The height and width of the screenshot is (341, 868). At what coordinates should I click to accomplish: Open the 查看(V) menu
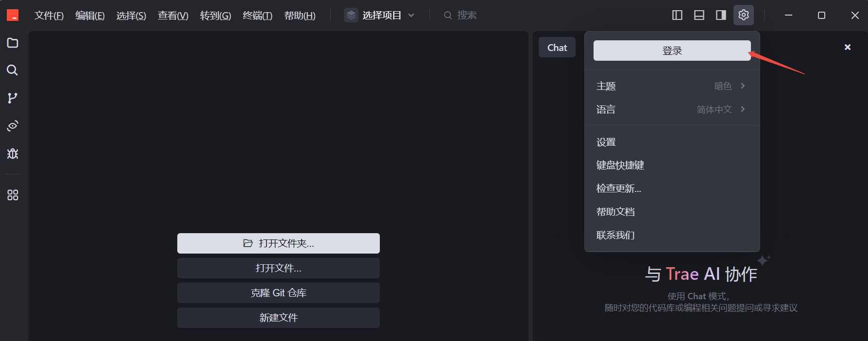pyautogui.click(x=173, y=16)
